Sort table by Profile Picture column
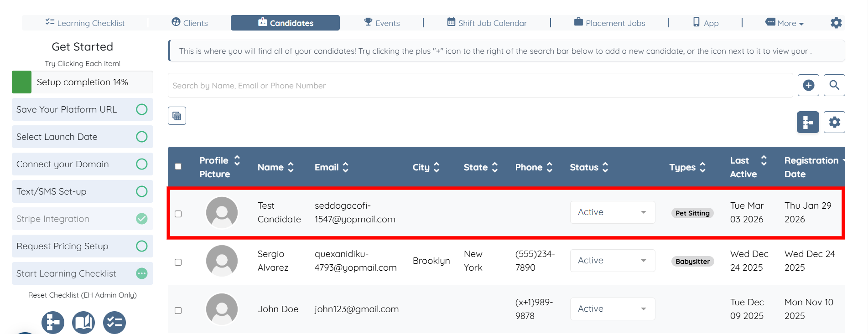Screen dimensions: 868x334 (x=237, y=160)
